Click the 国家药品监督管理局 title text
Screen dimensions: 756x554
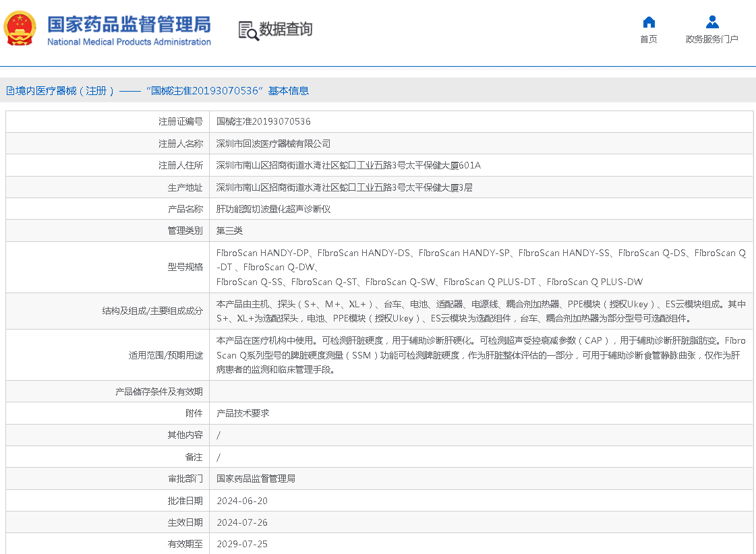point(129,24)
